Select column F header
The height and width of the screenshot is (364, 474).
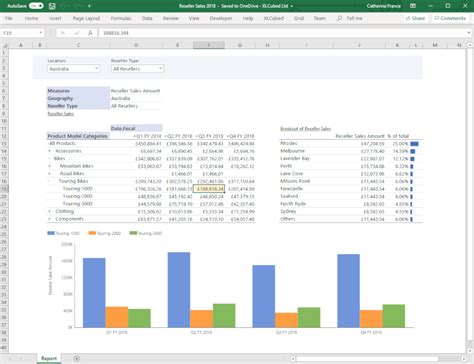click(209, 45)
